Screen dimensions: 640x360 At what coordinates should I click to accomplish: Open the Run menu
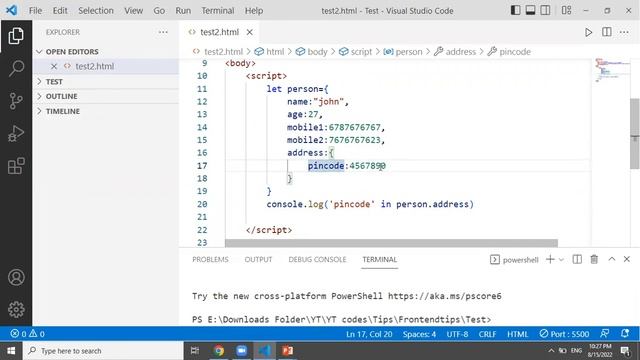pyautogui.click(x=183, y=11)
